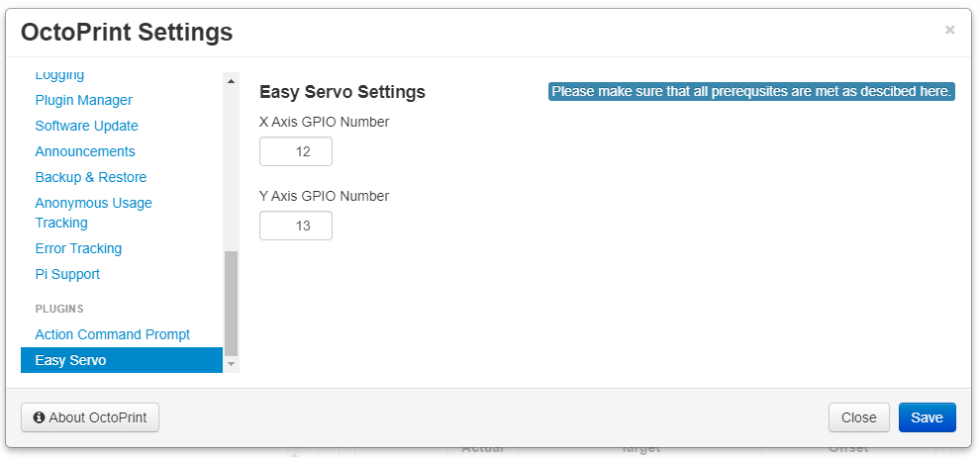Click the sidebar scrollbar up arrow

(231, 80)
